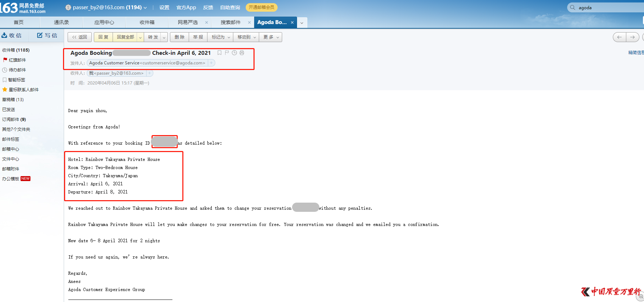Viewport: 644px width, 302px height.
Task: Switch to the 搜索邮件 search mail tab
Action: coord(230,22)
